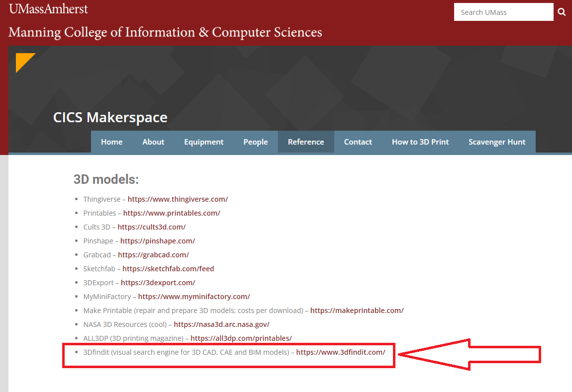Follow the grabcad.com link
The width and height of the screenshot is (572, 392).
tap(153, 255)
